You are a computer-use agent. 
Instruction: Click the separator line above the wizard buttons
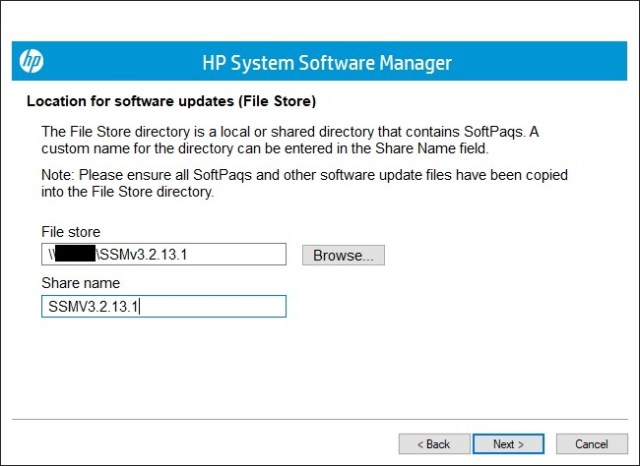pos(320,419)
